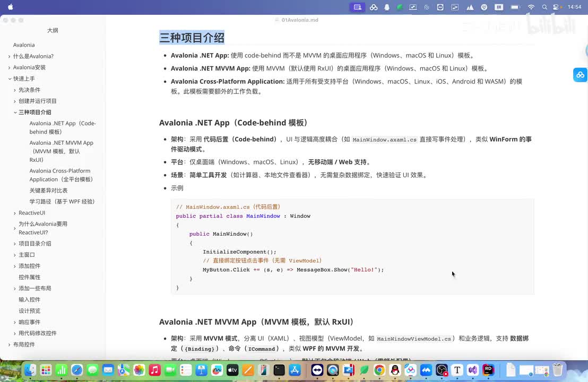
Task: Open Photos from the Dock
Action: point(139,370)
